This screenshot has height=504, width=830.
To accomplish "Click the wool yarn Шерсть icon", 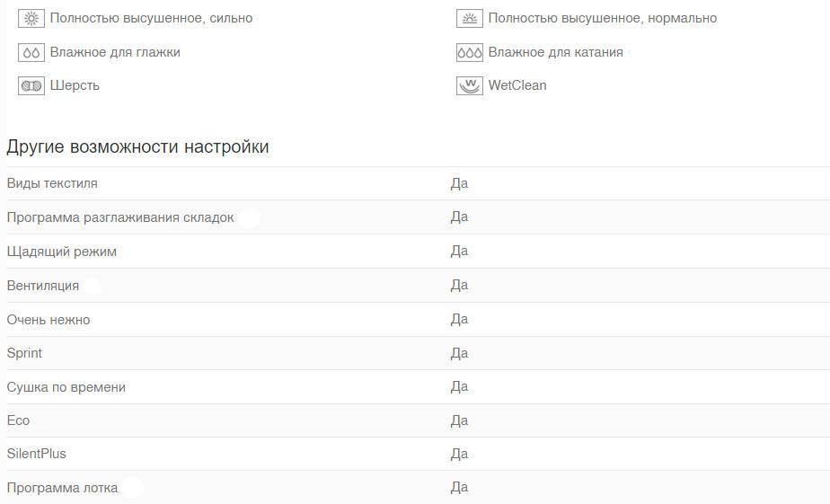I will (x=31, y=85).
